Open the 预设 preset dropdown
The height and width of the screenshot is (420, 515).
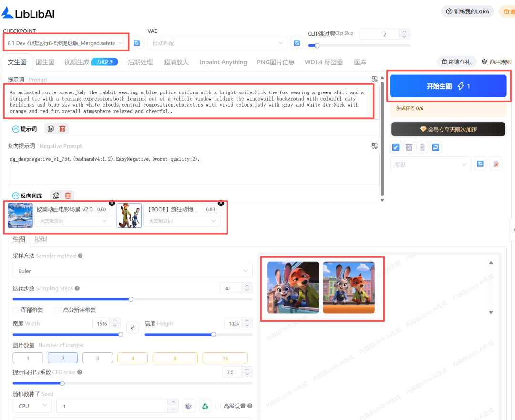pyautogui.click(x=431, y=164)
